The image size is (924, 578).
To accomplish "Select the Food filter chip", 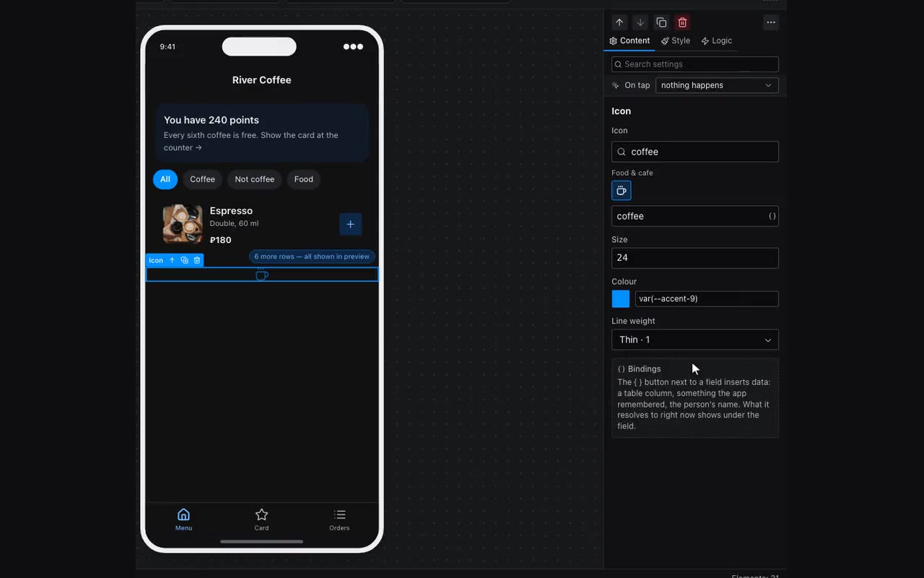I will pos(304,179).
